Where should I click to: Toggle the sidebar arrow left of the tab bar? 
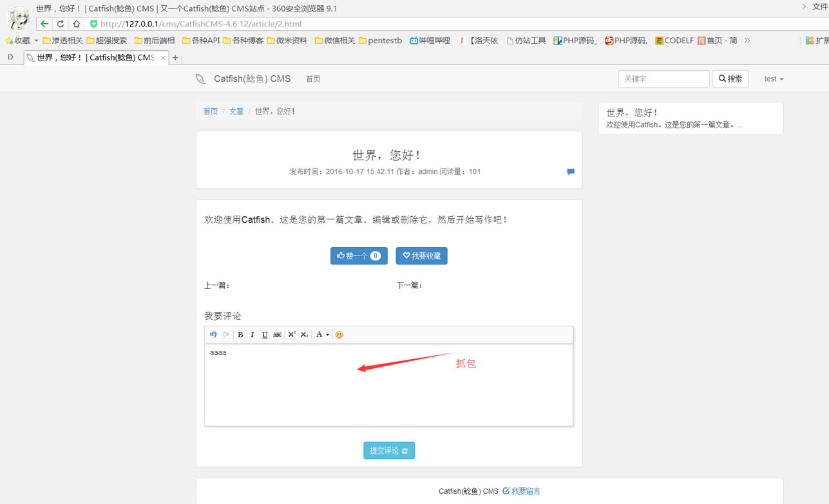coord(10,57)
